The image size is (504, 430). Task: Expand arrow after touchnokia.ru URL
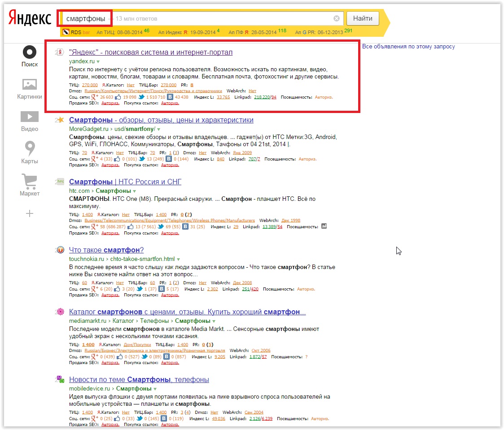(178, 259)
